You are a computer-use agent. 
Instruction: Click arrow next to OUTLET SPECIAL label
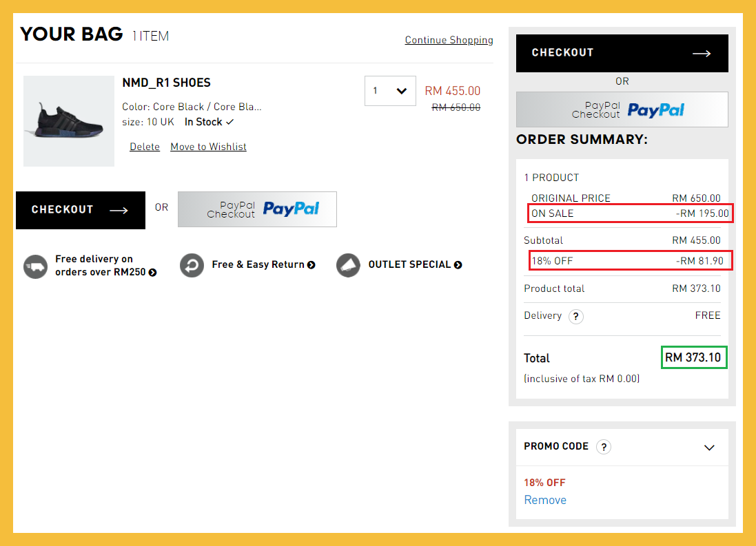[x=458, y=265]
